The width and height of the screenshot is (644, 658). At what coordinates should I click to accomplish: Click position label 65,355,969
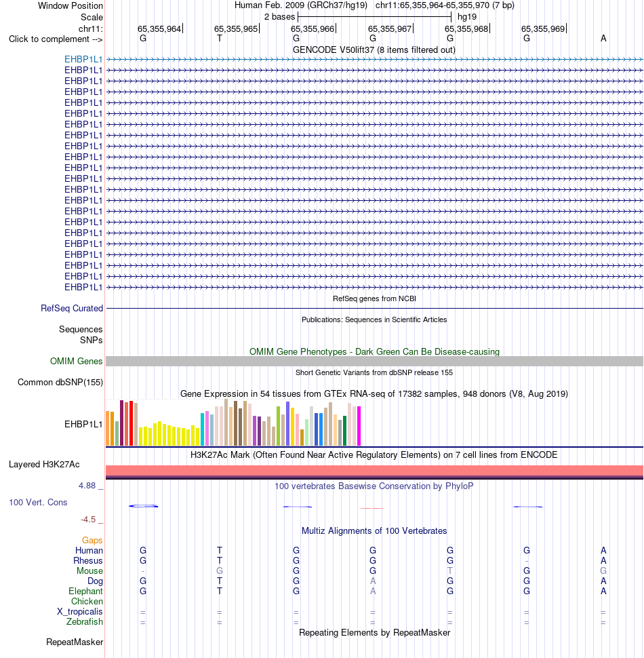[x=544, y=28]
